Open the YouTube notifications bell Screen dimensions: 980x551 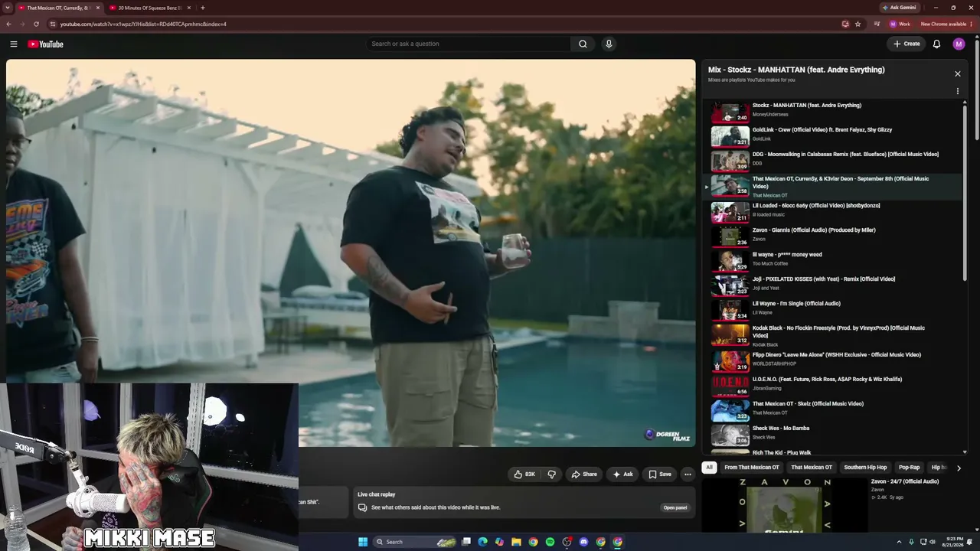[936, 44]
